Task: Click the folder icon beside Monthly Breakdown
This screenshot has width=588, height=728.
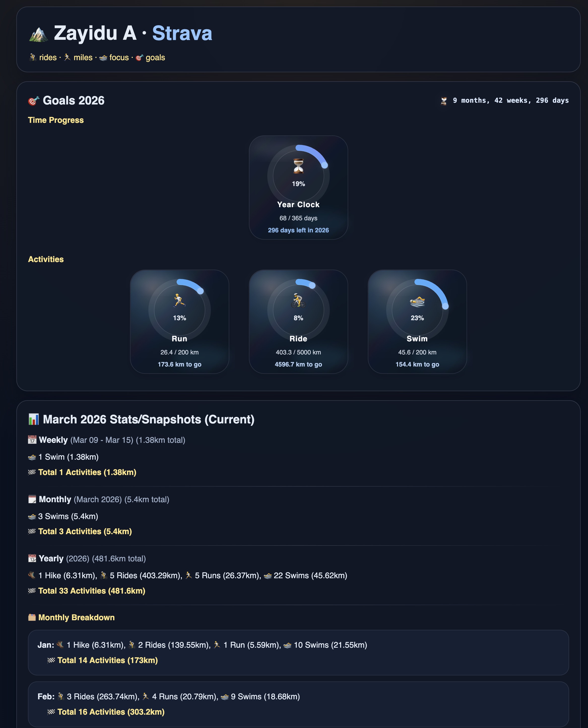Action: (x=32, y=617)
